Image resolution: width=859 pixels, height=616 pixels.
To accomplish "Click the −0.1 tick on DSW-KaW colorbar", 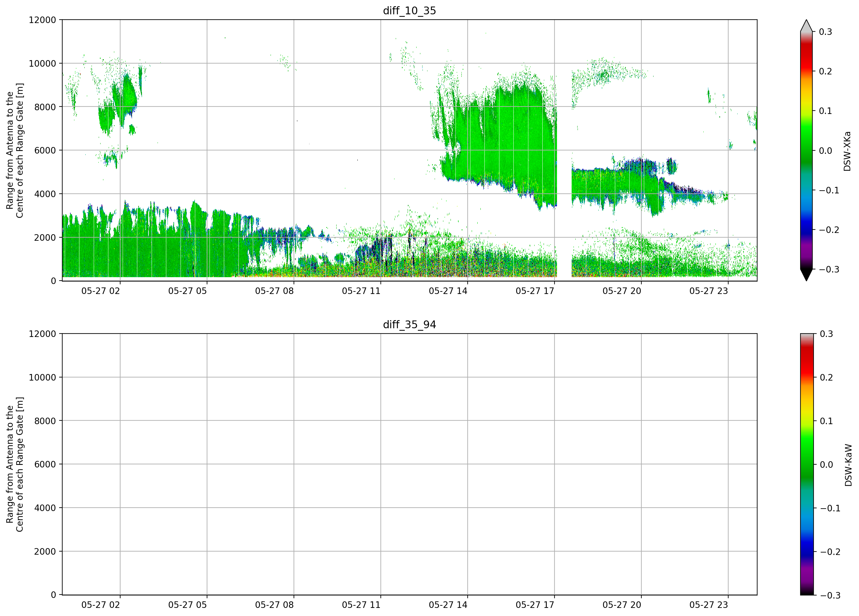I will coord(830,508).
